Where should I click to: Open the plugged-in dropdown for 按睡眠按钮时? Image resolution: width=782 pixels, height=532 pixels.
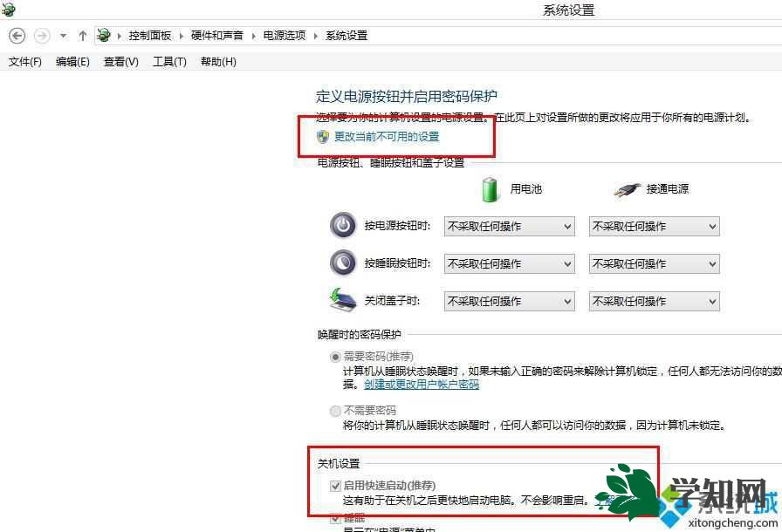[x=655, y=263]
